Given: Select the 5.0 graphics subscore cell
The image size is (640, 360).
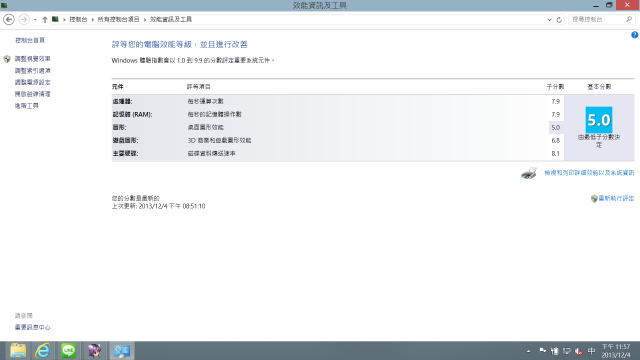Looking at the screenshot, I should 556,128.
